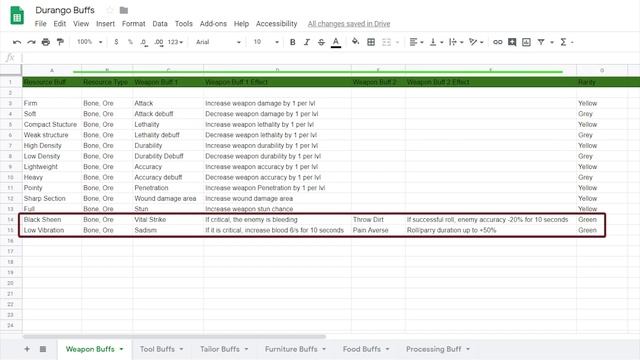The width and height of the screenshot is (640, 360).
Task: Toggle strikethrough formatting
Action: pyautogui.click(x=321, y=42)
